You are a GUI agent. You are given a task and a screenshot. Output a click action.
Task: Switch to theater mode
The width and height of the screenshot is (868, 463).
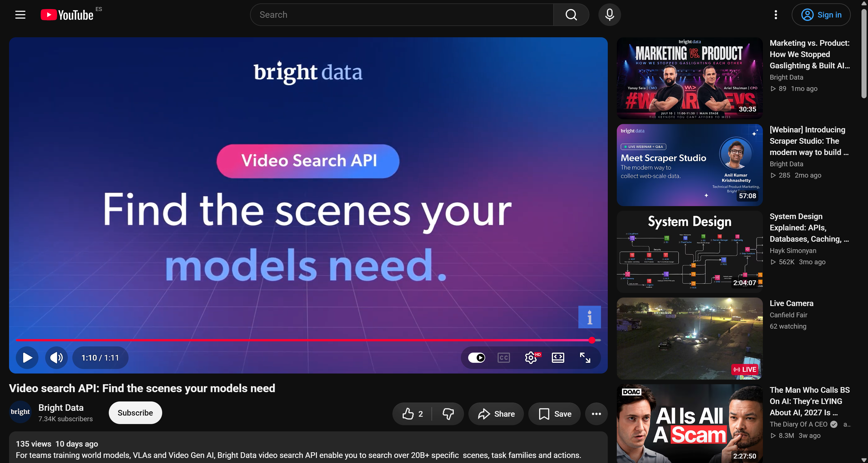click(558, 358)
